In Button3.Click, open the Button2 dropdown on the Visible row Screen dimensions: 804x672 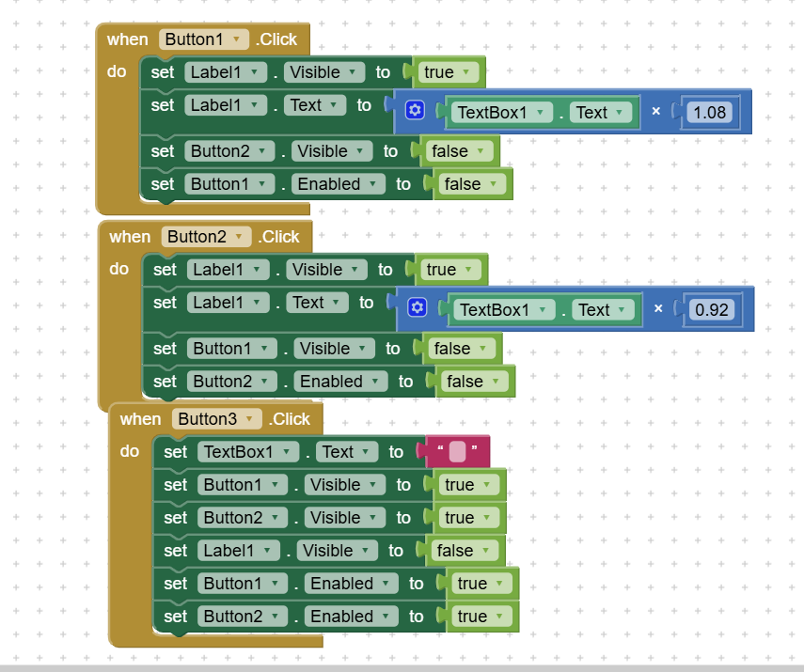point(243,518)
